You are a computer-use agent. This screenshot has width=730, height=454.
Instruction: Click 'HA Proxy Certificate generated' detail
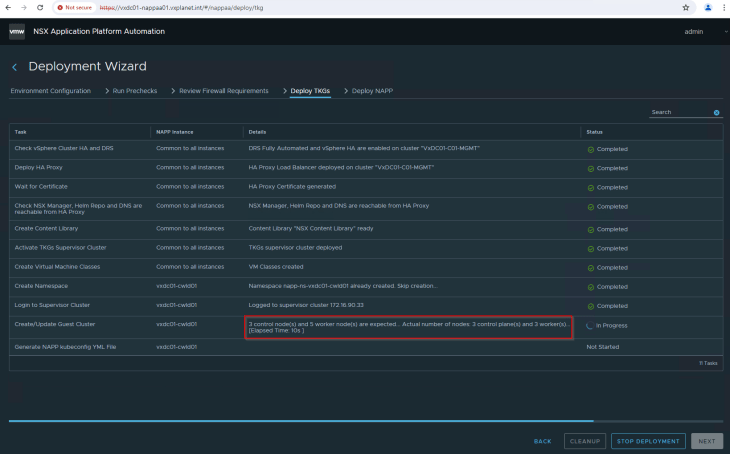pos(292,186)
